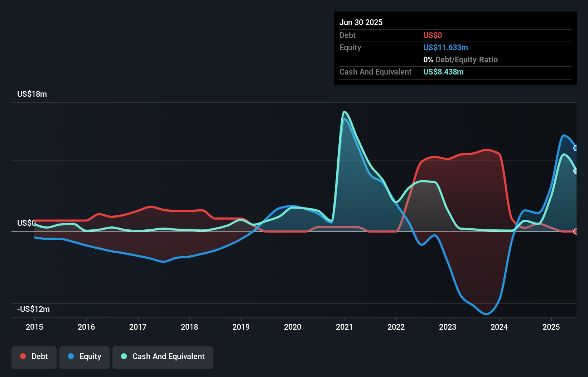The height and width of the screenshot is (377, 588).
Task: Click the teal Cash And Equivalent legend dot
Action: click(x=123, y=356)
